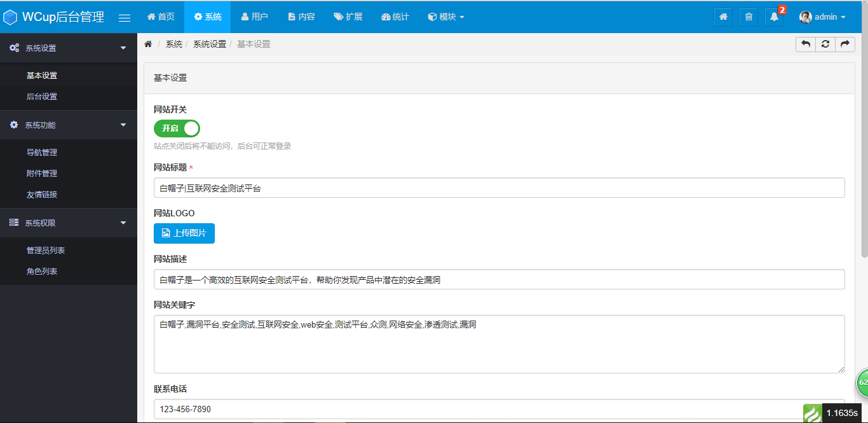Click the WCup后台管理 title text
This screenshot has width=868, height=423.
(63, 17)
